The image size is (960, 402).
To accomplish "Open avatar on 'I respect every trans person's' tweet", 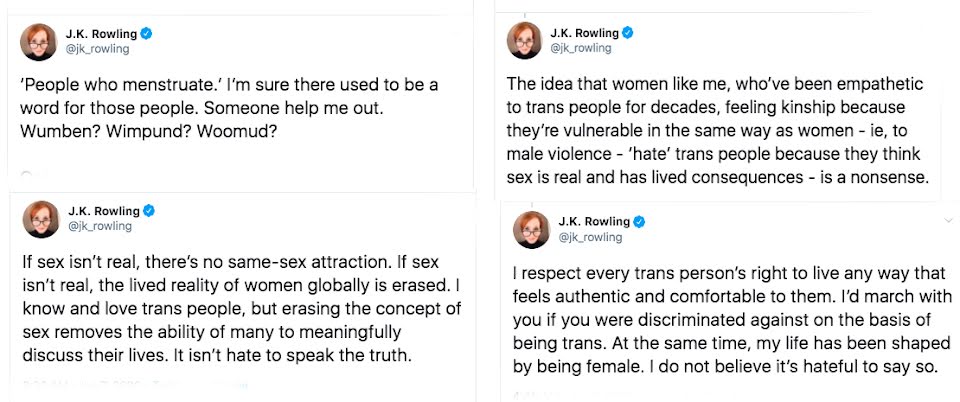I will pos(531,229).
